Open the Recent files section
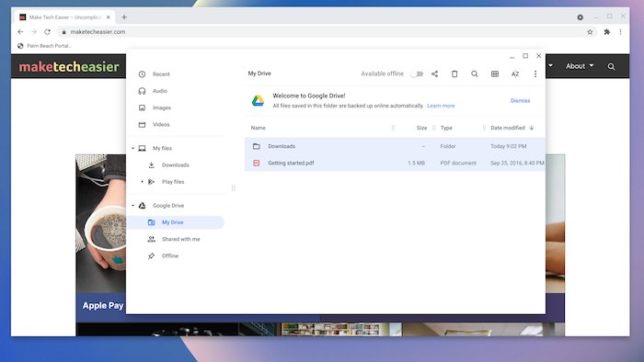Screen dimensions: 644x362 click(x=161, y=74)
